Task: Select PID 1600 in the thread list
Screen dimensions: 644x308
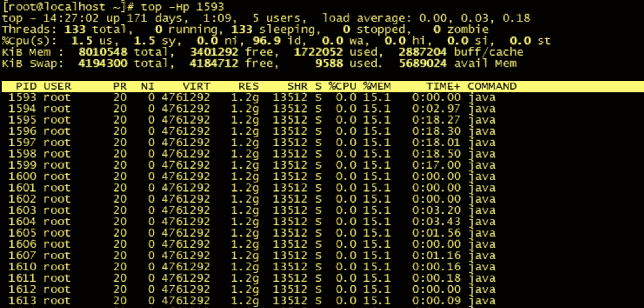Action: click(23, 177)
